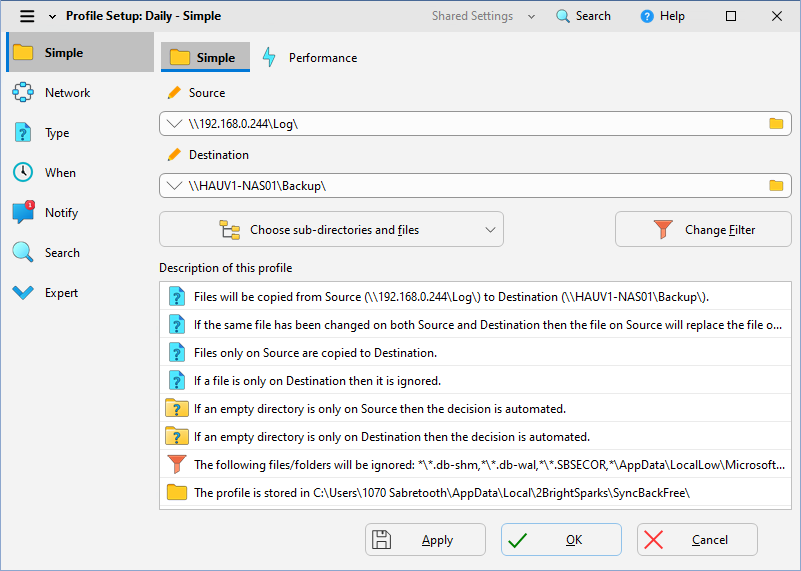The width and height of the screenshot is (801, 571).
Task: Click the hamburger menu icon
Action: pyautogui.click(x=27, y=16)
